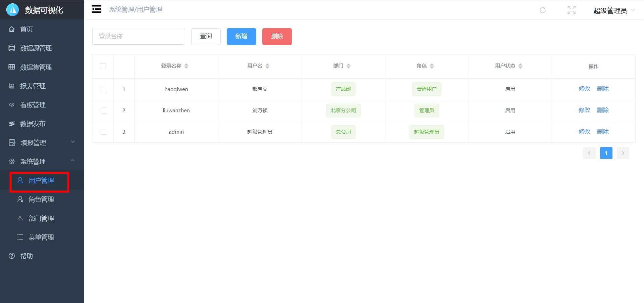Click the home icon beside 首页
Viewport: 644px width, 303px height.
click(12, 29)
